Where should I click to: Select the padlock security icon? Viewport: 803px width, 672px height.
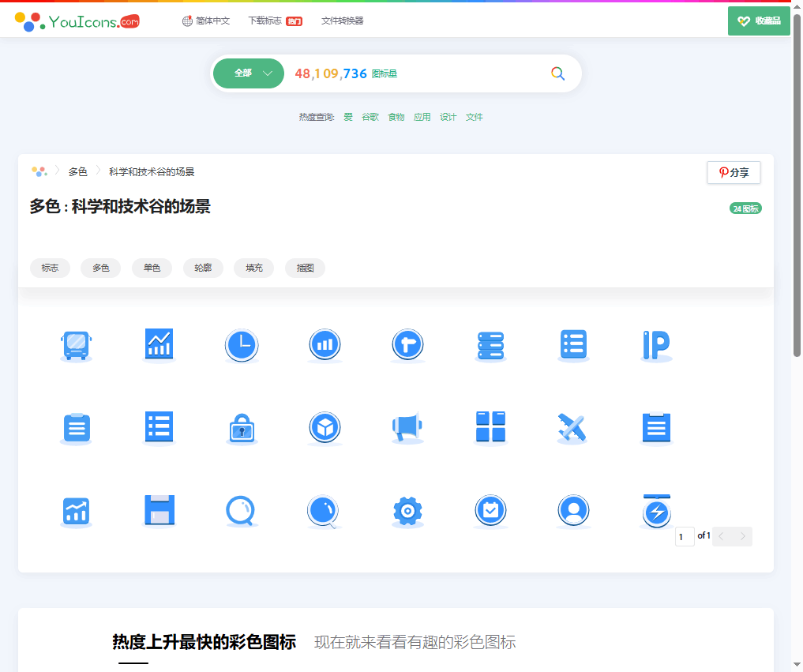coord(242,428)
